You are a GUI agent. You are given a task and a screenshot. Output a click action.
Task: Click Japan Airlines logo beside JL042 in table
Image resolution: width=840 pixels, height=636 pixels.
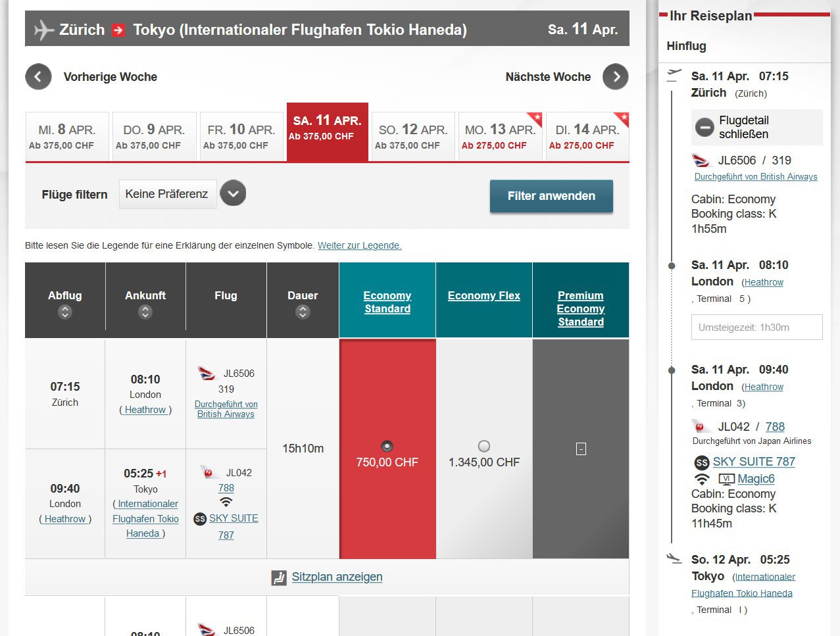(209, 472)
